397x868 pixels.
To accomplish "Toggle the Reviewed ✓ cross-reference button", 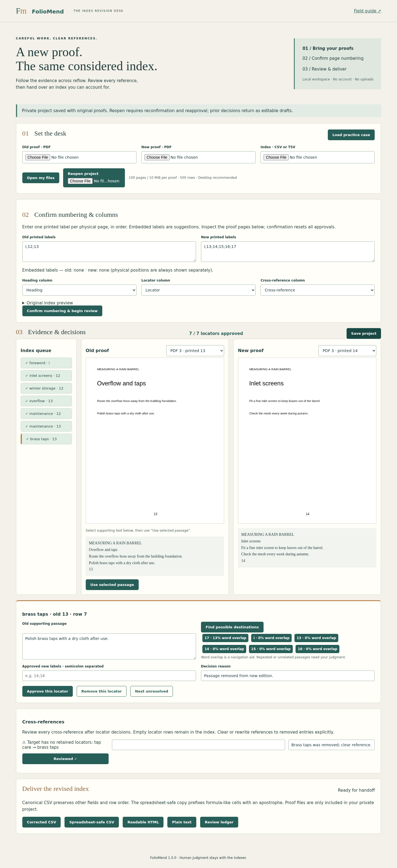I will click(65, 759).
